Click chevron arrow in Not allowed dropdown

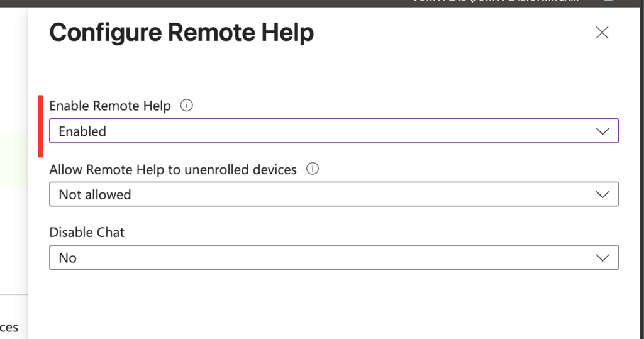pos(602,194)
